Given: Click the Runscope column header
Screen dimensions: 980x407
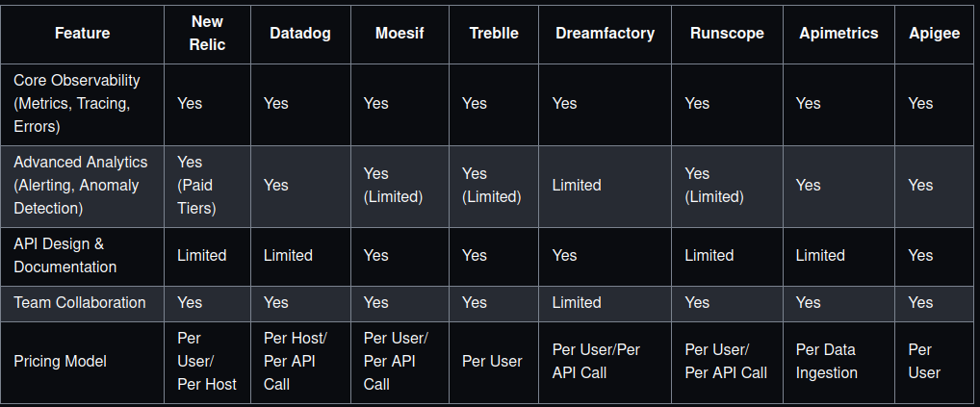Looking at the screenshot, I should coord(727,33).
